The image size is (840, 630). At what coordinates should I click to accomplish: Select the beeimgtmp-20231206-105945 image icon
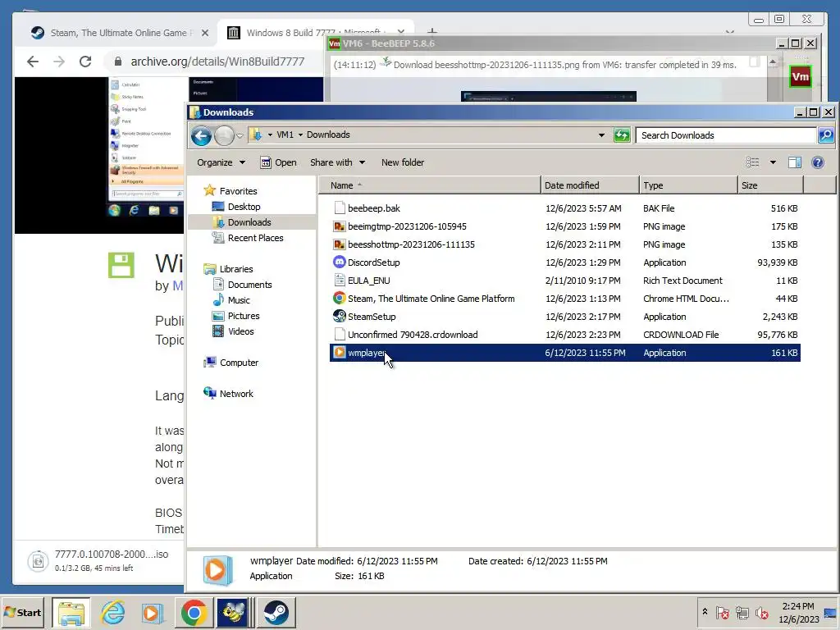(339, 226)
